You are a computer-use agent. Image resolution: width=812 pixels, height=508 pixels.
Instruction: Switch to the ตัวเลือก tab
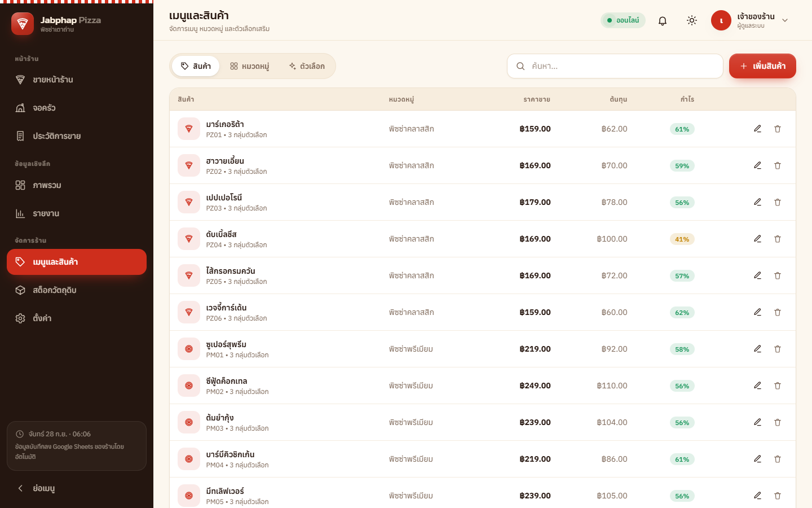[x=307, y=66]
